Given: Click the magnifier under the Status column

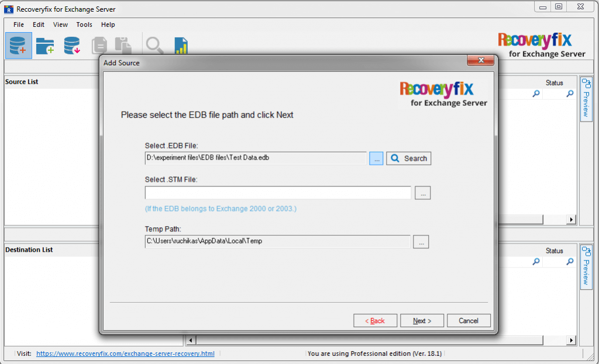Looking at the screenshot, I should (570, 93).
